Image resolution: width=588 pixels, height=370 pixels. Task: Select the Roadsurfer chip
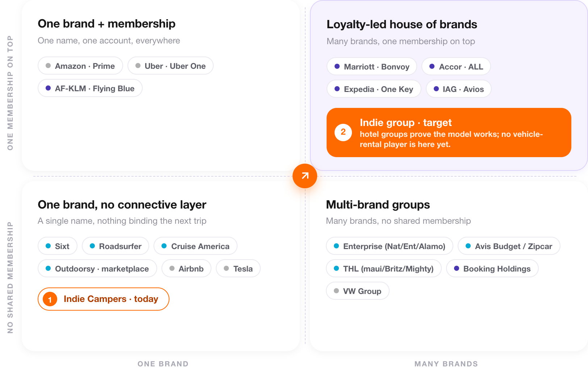click(115, 246)
